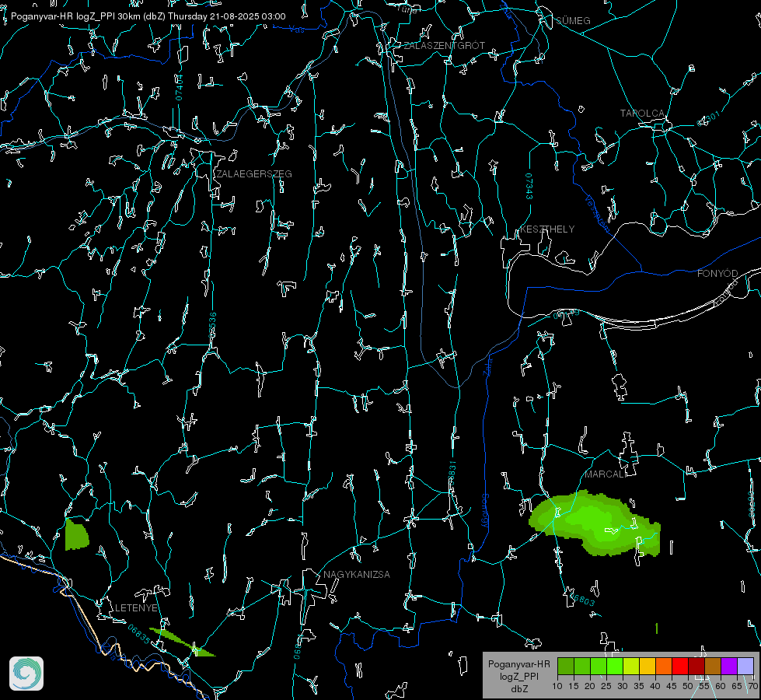Click the road number 07404 label
Viewport: 761px width, 700px height.
pyautogui.click(x=179, y=87)
